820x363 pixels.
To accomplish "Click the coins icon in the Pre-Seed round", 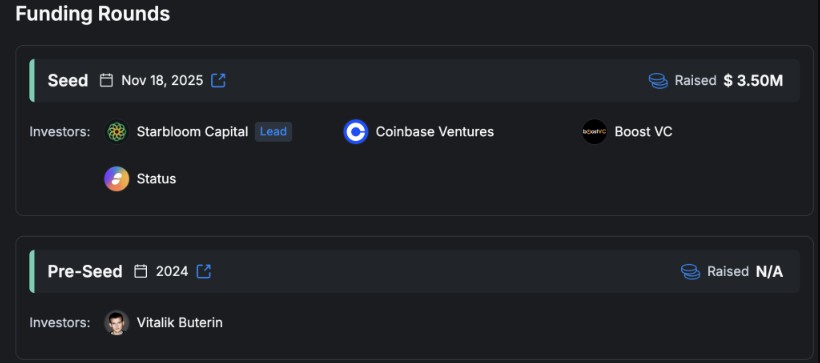I will (x=690, y=271).
